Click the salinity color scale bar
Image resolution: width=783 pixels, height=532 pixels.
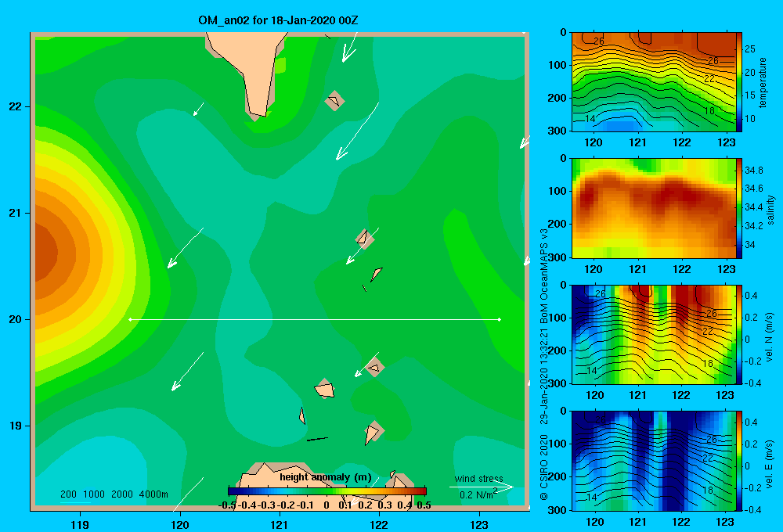[x=739, y=208]
